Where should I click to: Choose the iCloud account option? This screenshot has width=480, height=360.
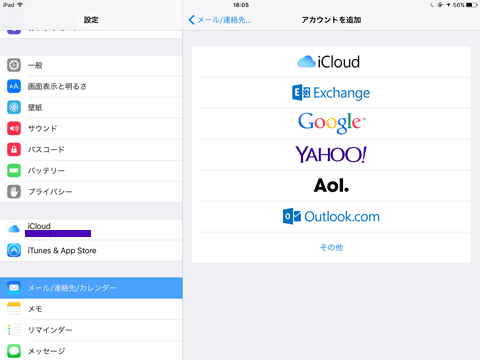(331, 62)
